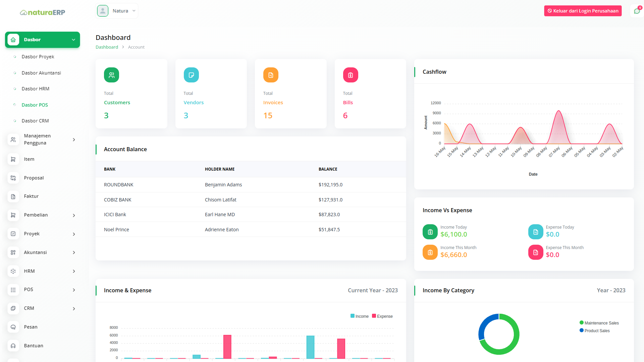The width and height of the screenshot is (644, 362).
Task: Select Dasbor Akuntansi menu item
Action: click(41, 73)
